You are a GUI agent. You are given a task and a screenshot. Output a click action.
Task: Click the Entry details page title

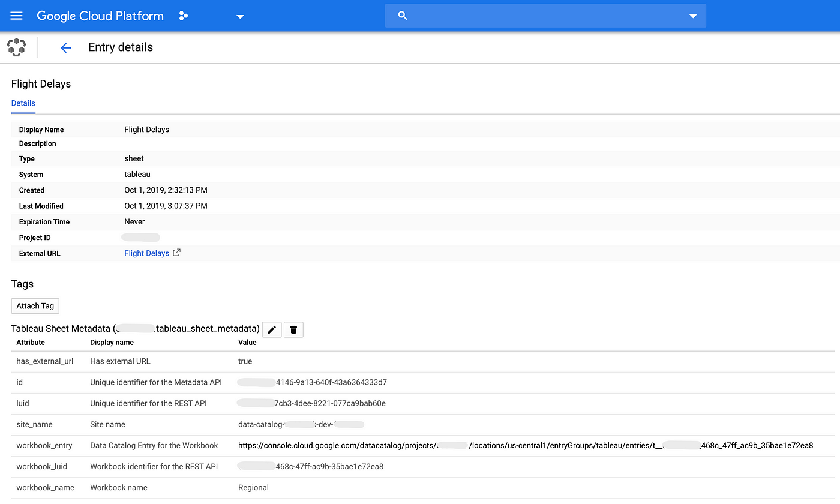tap(121, 47)
